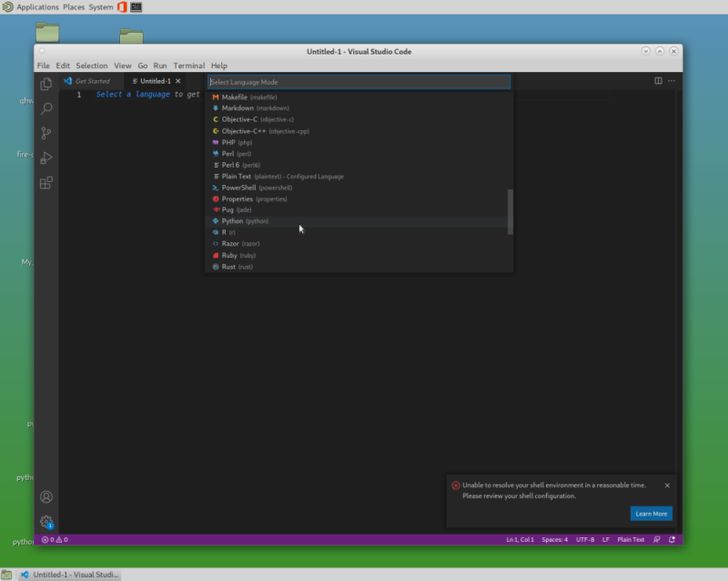The image size is (728, 581).
Task: Choose Properties language mode
Action: [359, 199]
